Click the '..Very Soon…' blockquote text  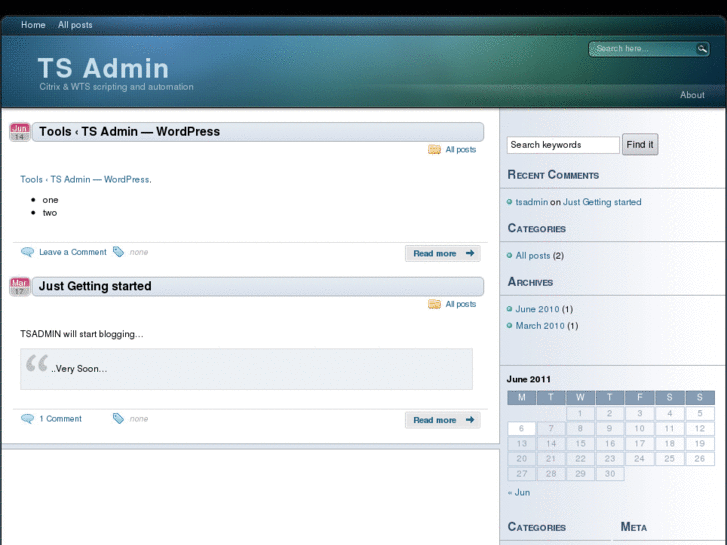(79, 369)
